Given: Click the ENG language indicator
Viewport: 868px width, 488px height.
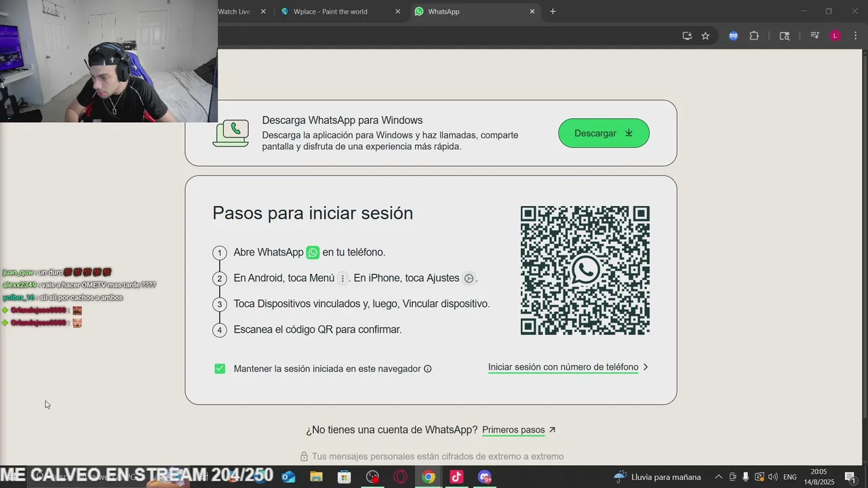Looking at the screenshot, I should [x=790, y=476].
